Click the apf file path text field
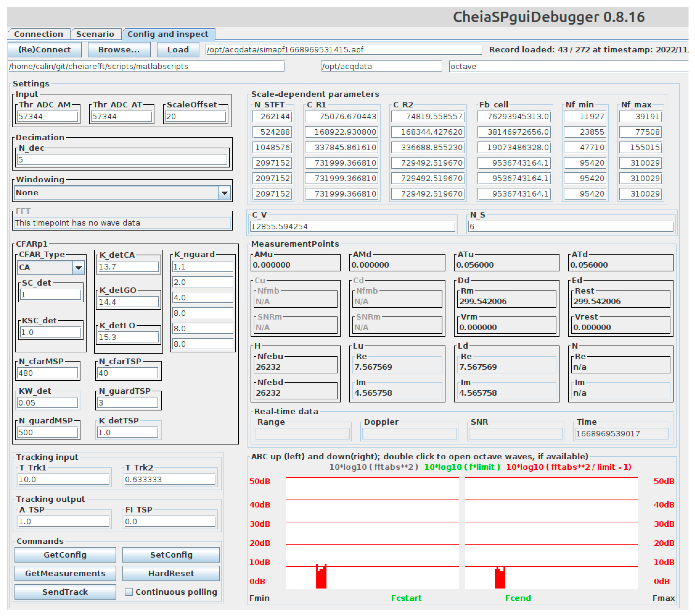This screenshot has height=616, width=695. pos(343,50)
